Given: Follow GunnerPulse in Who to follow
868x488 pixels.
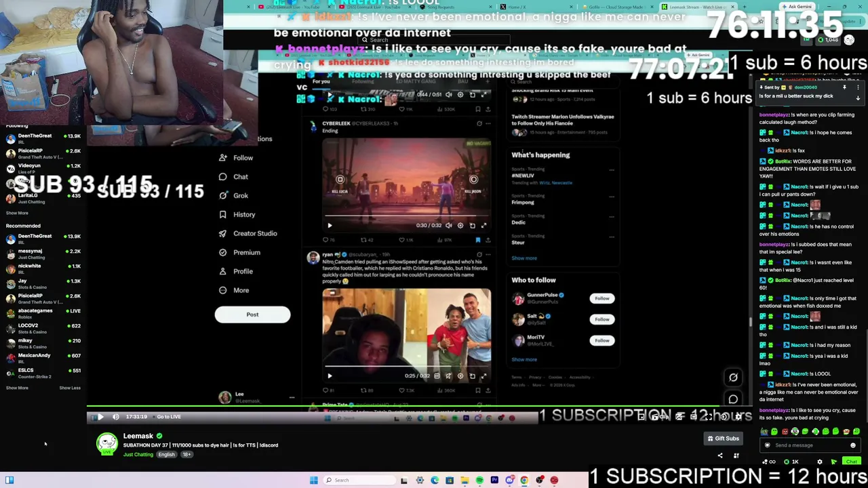Looking at the screenshot, I should click(x=601, y=298).
